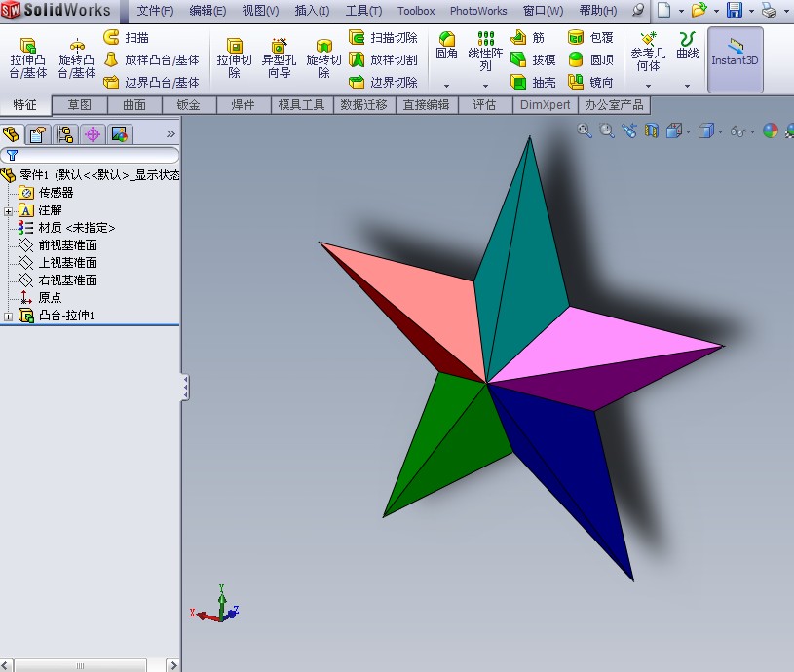Image resolution: width=794 pixels, height=672 pixels.
Task: Open the 视图(V) menu
Action: click(260, 11)
